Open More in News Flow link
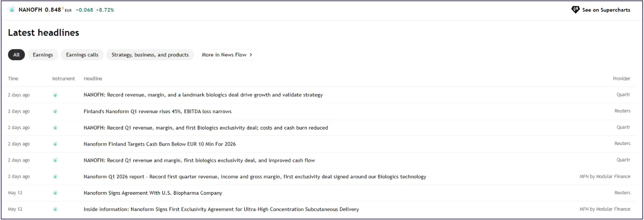Viewport: 644px width, 220px height. point(227,55)
